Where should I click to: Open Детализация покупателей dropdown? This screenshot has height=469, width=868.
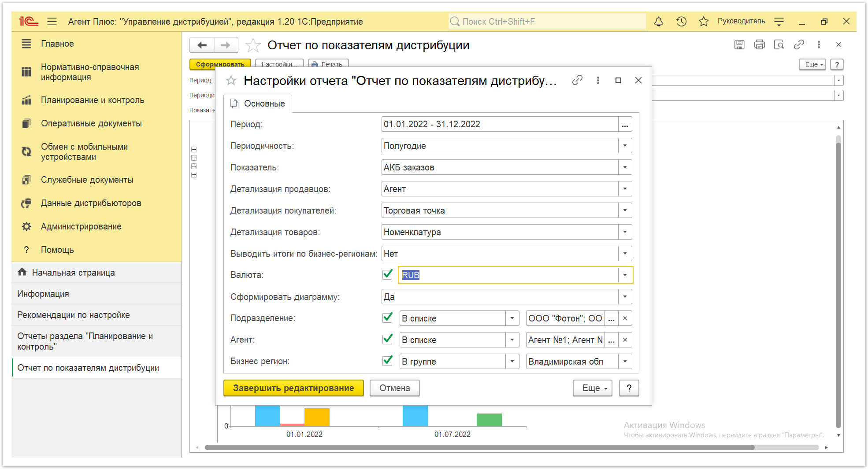625,210
